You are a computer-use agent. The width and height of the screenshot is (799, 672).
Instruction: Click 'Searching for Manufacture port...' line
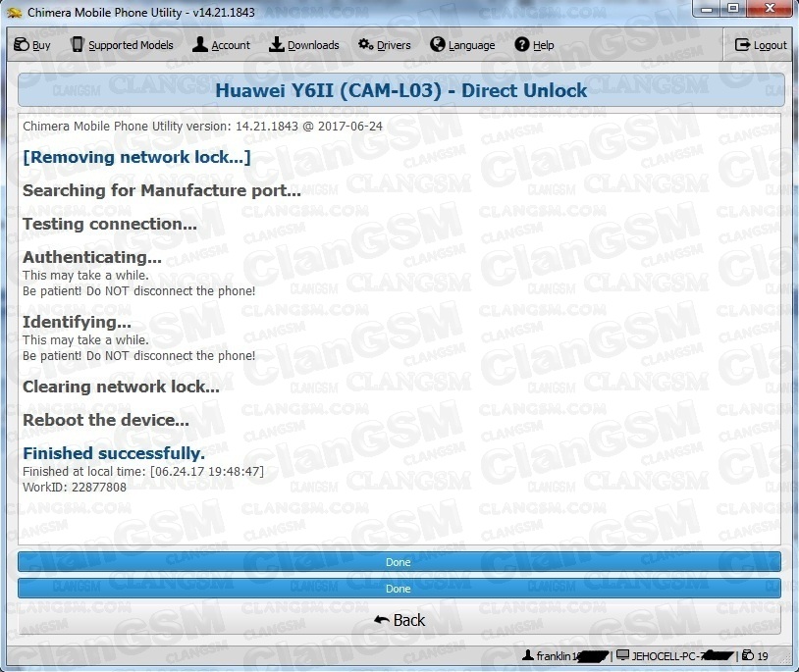[162, 190]
